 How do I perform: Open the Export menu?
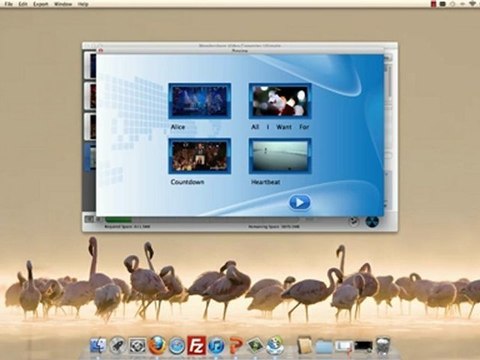(41, 4)
